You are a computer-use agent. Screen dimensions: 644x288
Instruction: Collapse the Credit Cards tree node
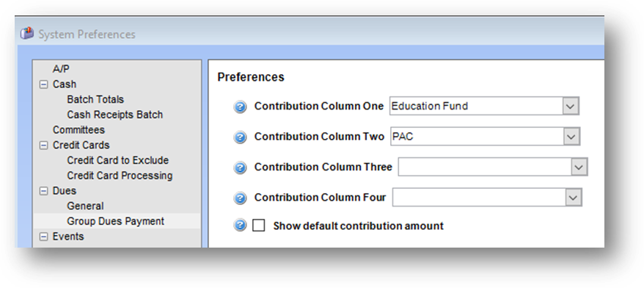pyautogui.click(x=43, y=145)
